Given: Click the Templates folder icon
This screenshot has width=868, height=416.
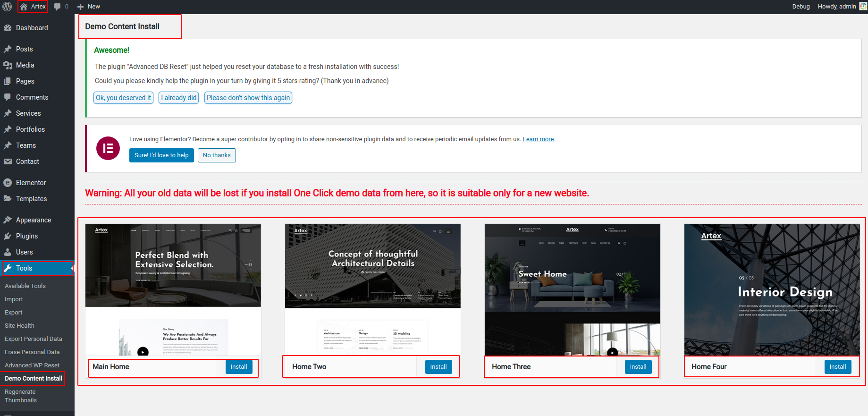Looking at the screenshot, I should [8, 199].
